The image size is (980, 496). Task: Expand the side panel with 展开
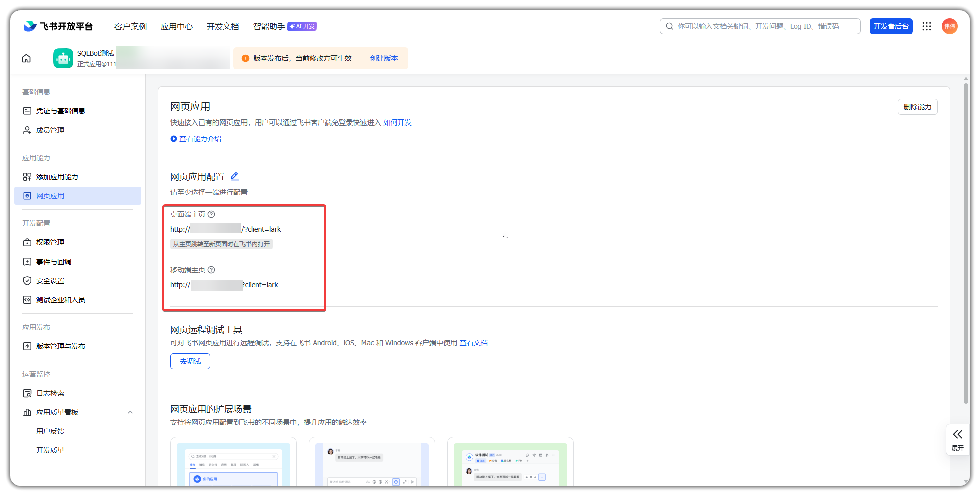[x=957, y=439]
